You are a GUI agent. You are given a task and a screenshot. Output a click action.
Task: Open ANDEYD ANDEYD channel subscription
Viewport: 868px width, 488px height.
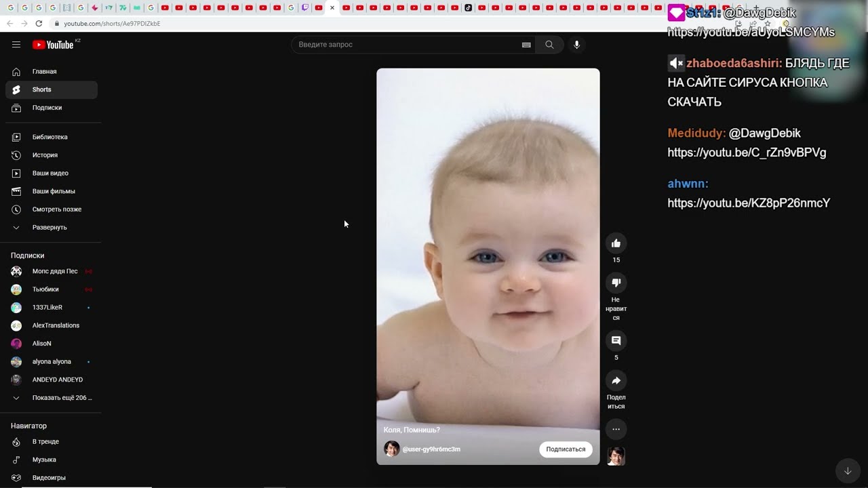tap(52, 380)
